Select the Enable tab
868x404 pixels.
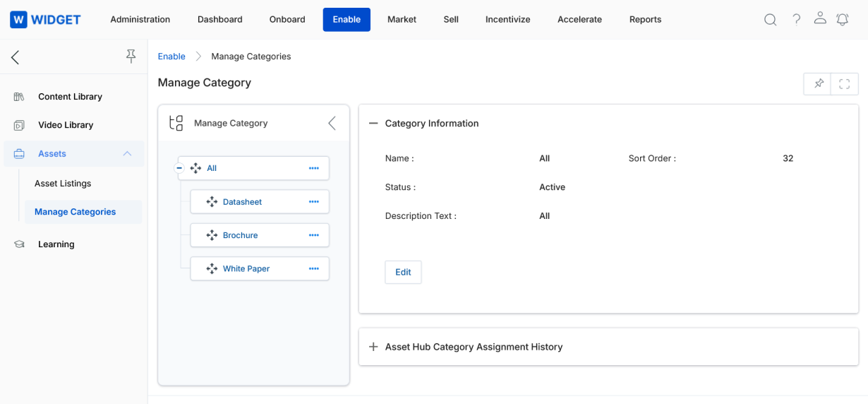346,20
